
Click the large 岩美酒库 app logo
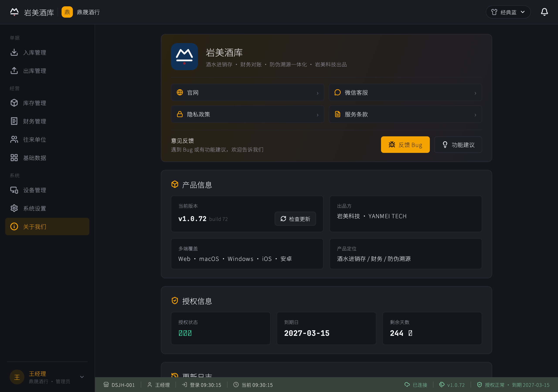point(184,57)
